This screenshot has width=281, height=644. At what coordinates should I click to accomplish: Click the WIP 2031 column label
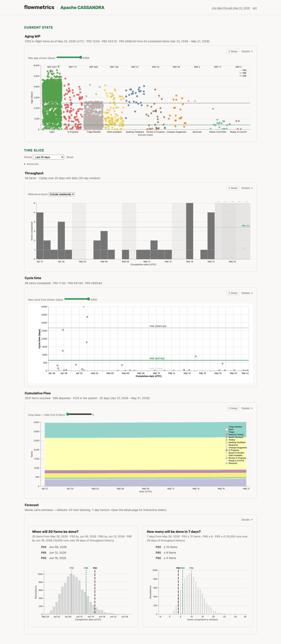pyautogui.click(x=52, y=67)
